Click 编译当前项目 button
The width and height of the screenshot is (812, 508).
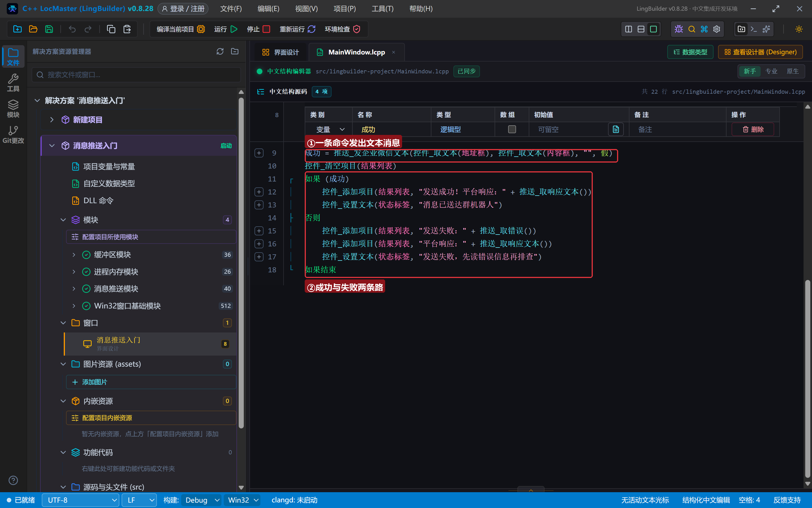181,29
